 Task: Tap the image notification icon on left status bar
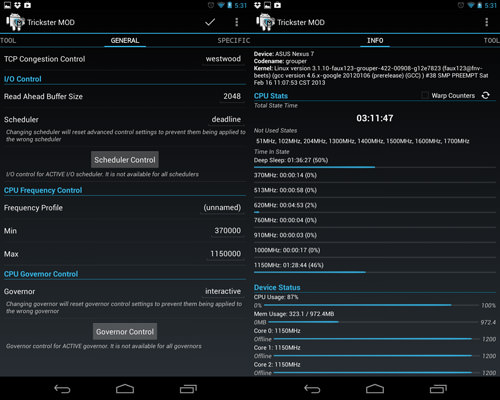[7, 5]
